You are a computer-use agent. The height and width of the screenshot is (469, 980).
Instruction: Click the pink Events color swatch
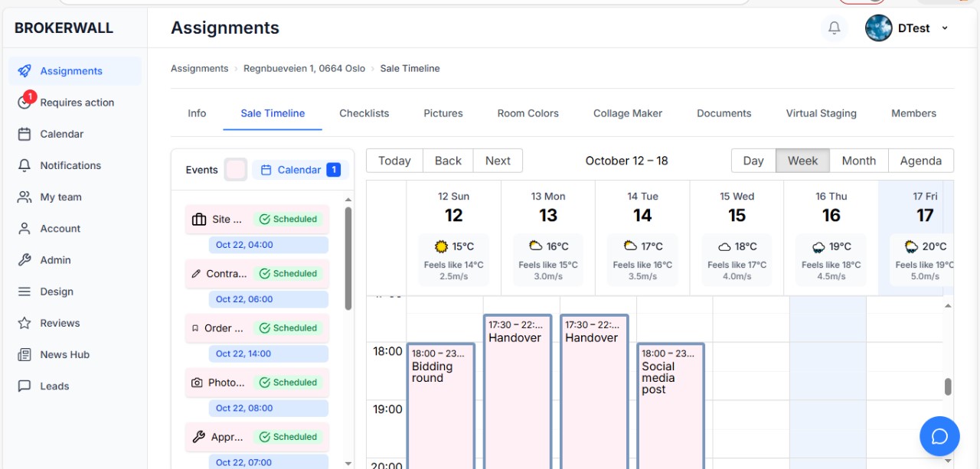pos(237,169)
